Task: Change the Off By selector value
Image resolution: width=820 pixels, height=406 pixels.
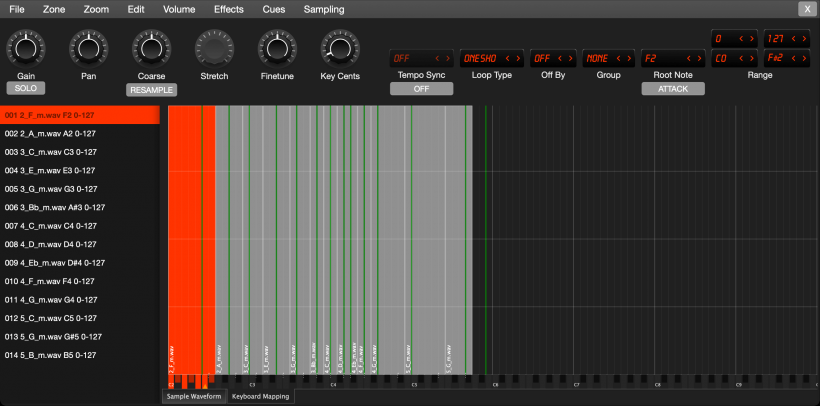Action: click(x=553, y=59)
